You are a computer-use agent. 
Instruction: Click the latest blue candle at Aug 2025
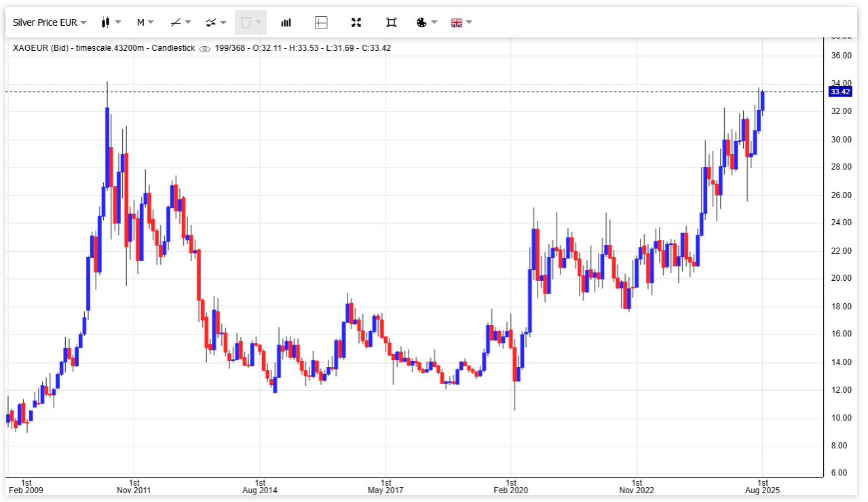763,100
